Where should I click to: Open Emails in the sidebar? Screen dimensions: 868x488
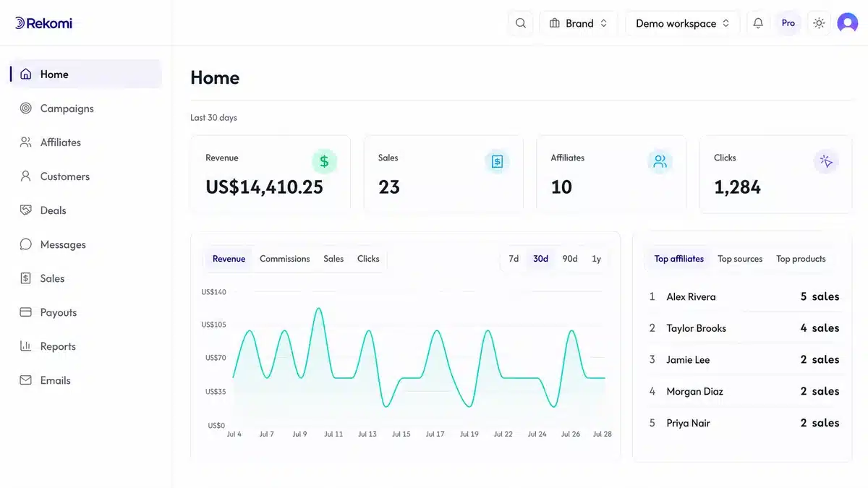tap(85, 380)
